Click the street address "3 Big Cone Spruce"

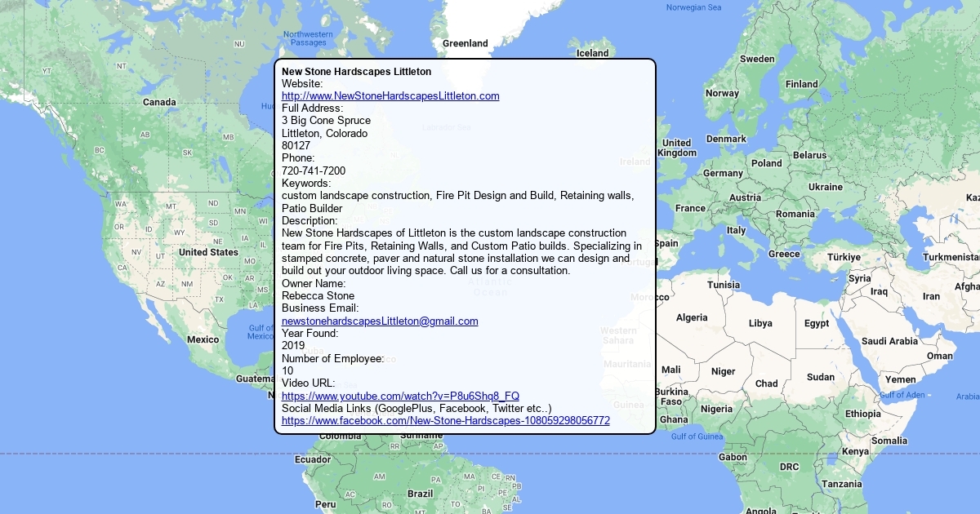coord(326,121)
